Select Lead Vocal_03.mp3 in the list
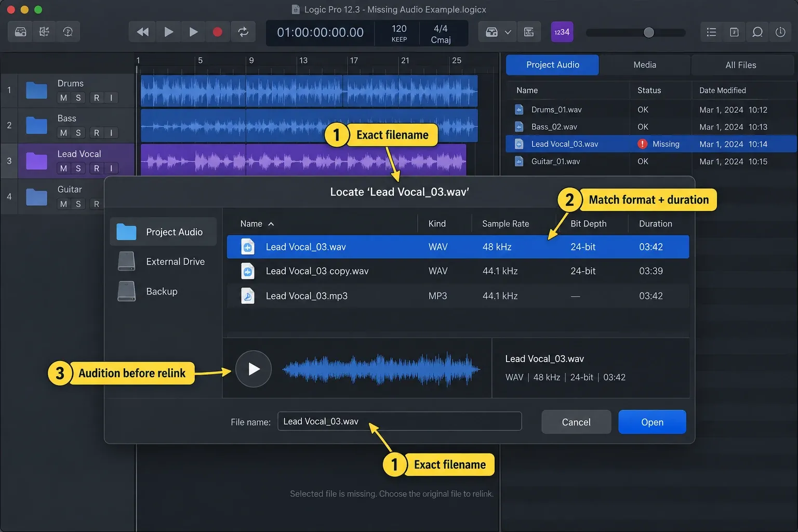Screen dimensions: 798x532 458,296
